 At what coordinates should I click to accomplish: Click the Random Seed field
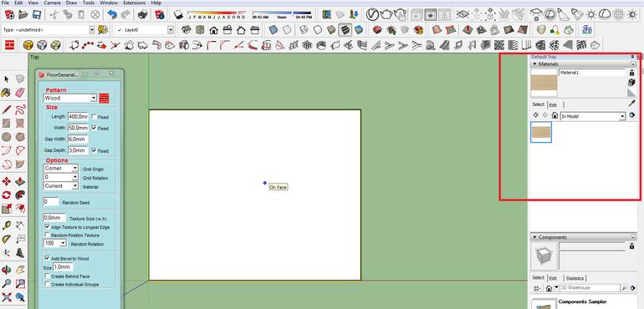[x=51, y=202]
